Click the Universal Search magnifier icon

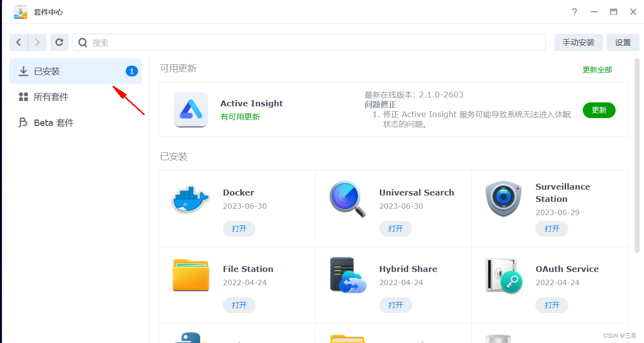pos(347,199)
